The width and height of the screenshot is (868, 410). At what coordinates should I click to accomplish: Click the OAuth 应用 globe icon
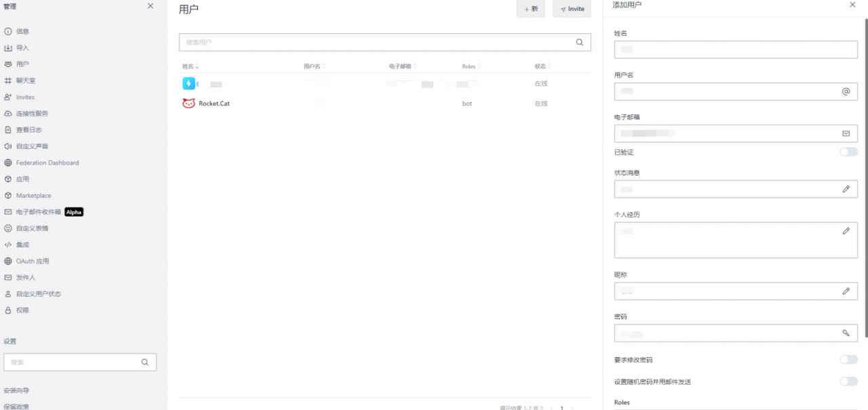tap(8, 261)
